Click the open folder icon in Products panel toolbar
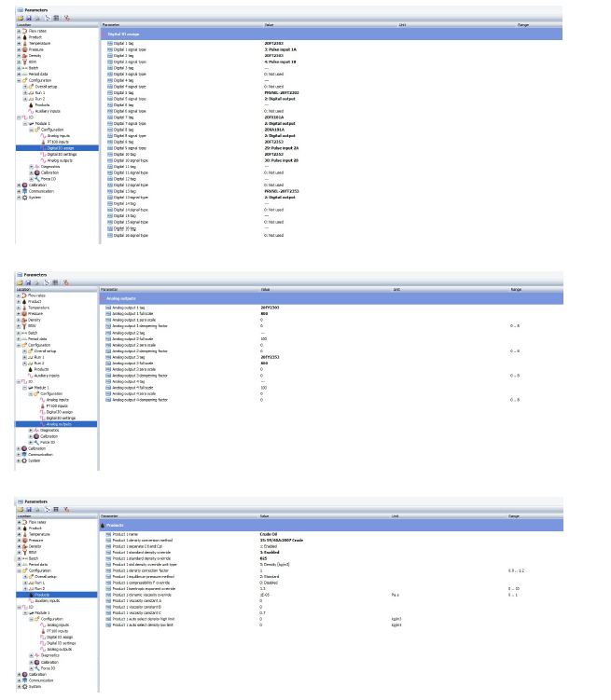 (21, 509)
